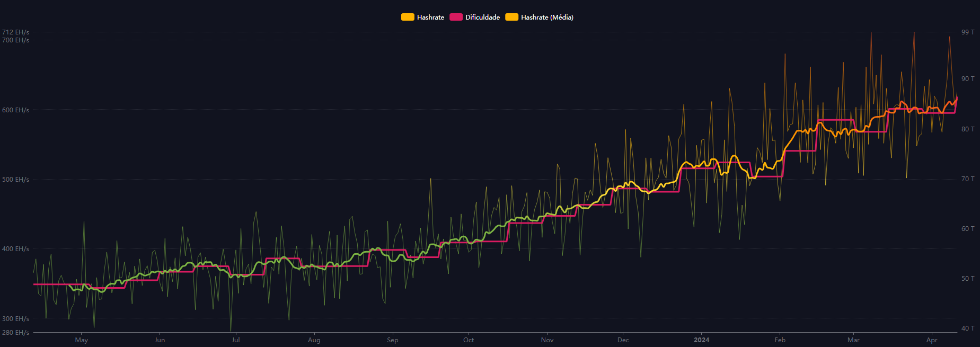Click the Hashrate (Média) legend color box
The image size is (980, 347).
[511, 17]
